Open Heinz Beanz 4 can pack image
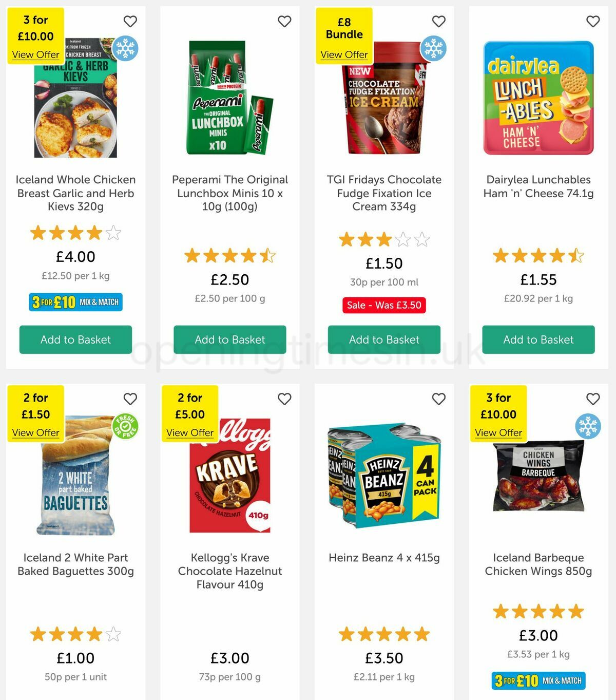 click(x=384, y=476)
